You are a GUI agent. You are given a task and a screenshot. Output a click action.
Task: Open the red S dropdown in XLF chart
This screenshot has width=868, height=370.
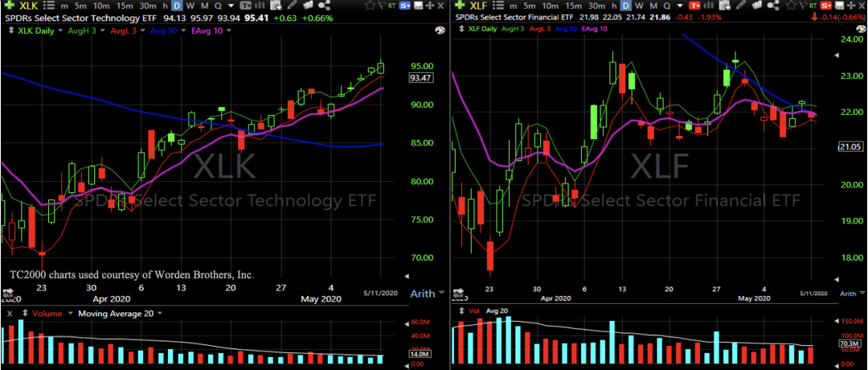(826, 6)
